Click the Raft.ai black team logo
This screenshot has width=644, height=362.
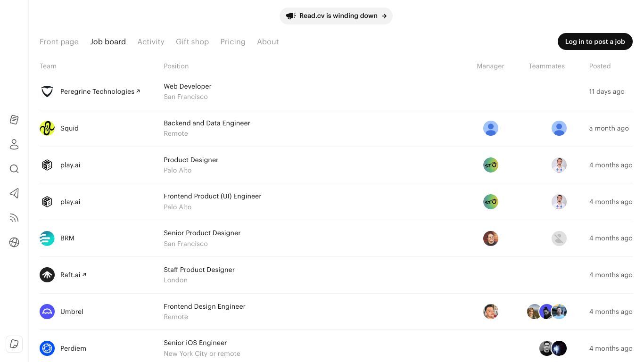[x=47, y=275]
